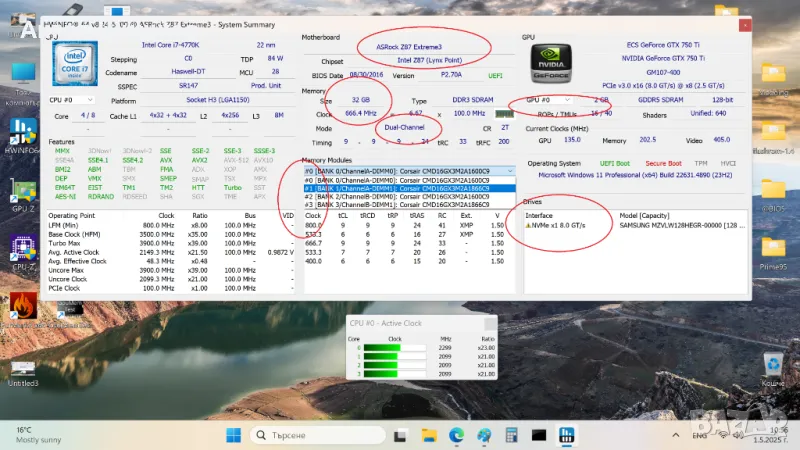
Task: Open the Windows Start menu
Action: pos(233,435)
